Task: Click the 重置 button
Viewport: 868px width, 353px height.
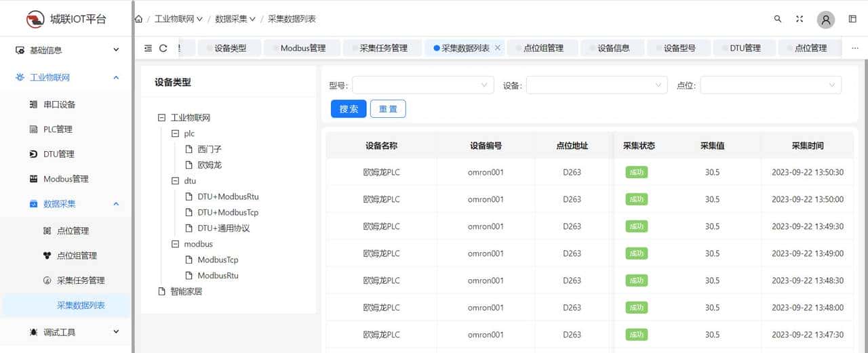Action: pos(388,109)
